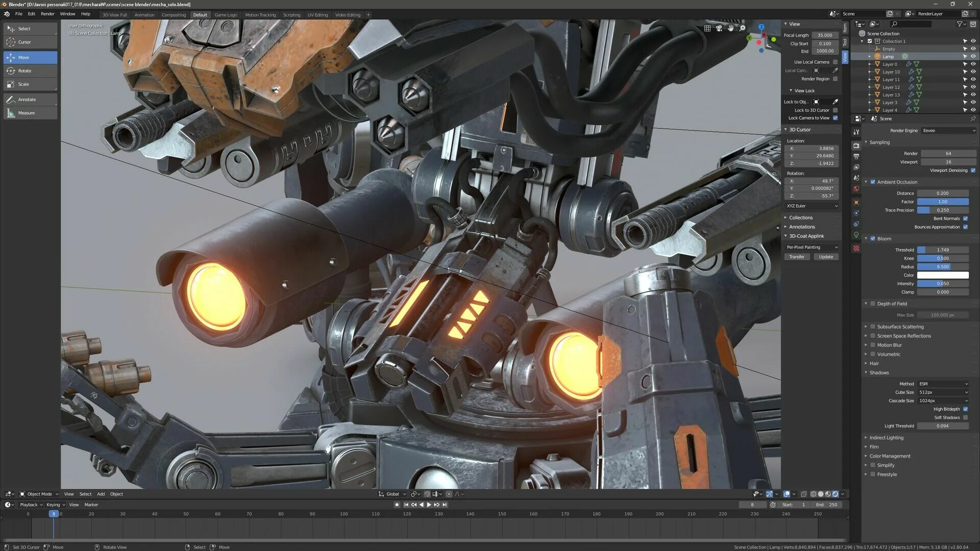980x551 pixels.
Task: Open the Tool settings properties tab icon
Action: tap(856, 132)
